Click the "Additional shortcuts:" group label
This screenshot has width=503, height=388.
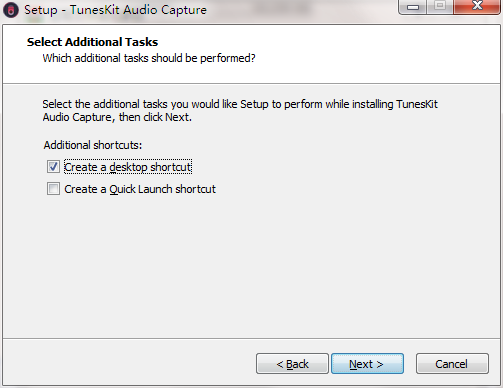click(x=93, y=145)
